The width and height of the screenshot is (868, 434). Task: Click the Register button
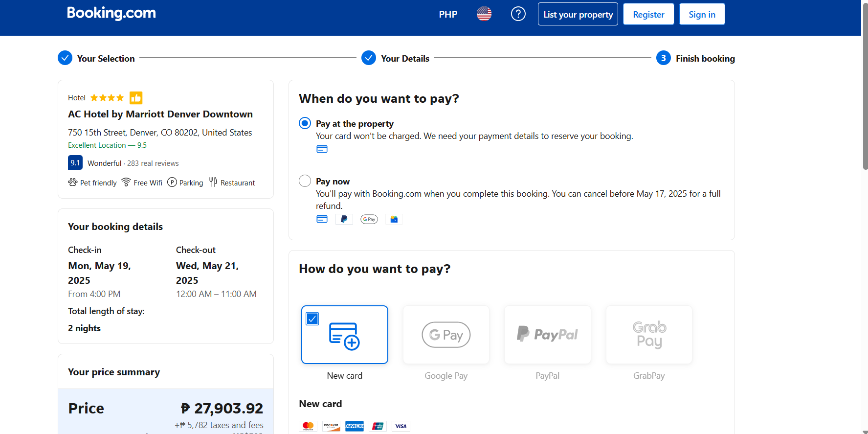[648, 14]
